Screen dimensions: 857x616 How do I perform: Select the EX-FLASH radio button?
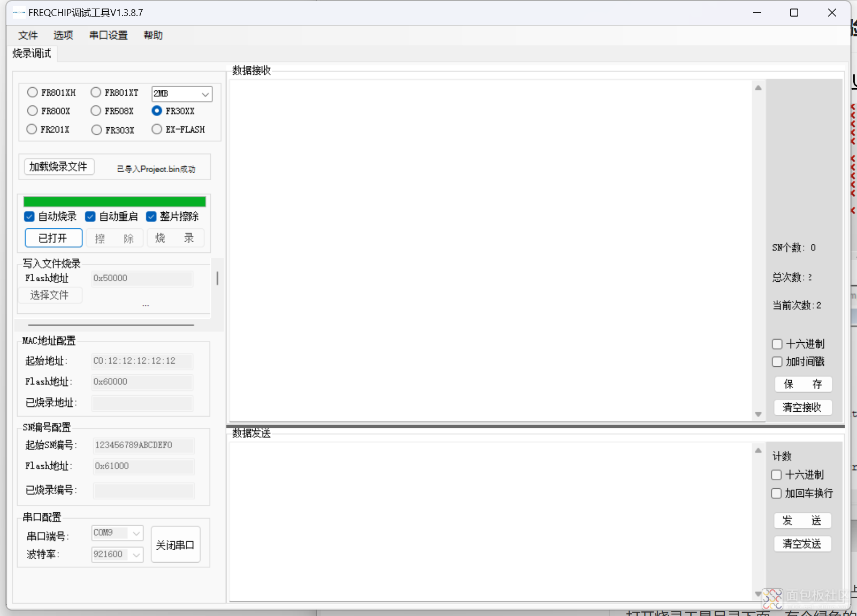point(157,129)
